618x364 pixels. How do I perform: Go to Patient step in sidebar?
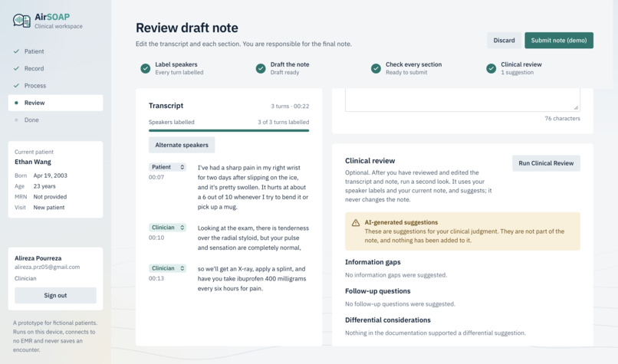(55, 51)
